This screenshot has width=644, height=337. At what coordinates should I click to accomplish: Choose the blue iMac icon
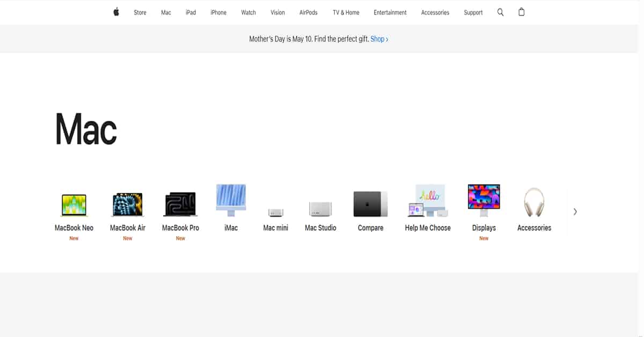coord(231,200)
